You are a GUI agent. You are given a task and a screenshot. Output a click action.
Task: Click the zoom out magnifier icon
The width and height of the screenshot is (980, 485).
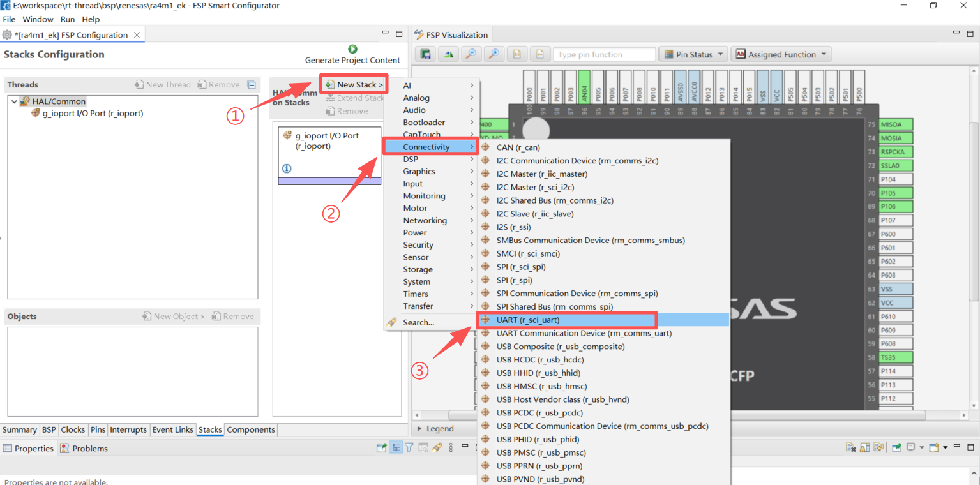[x=471, y=54]
